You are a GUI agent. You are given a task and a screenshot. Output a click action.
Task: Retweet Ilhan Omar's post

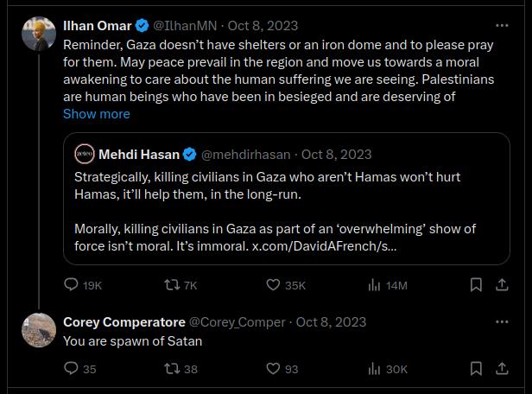(x=173, y=285)
